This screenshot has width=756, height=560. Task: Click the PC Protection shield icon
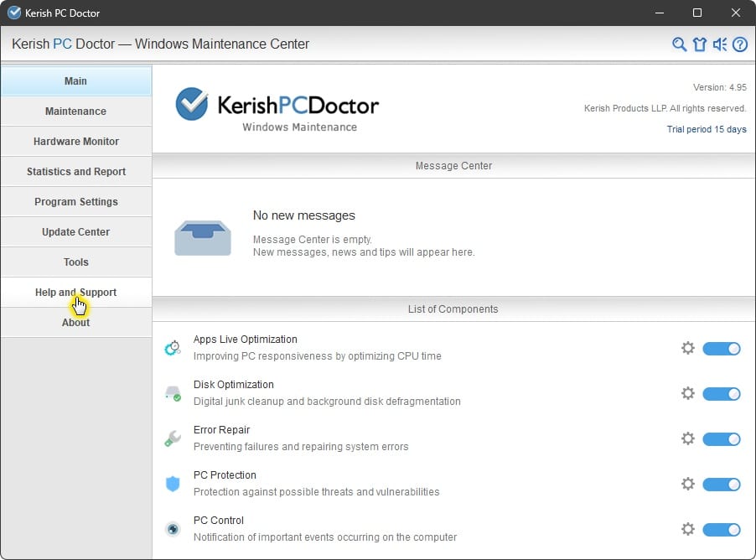[173, 484]
